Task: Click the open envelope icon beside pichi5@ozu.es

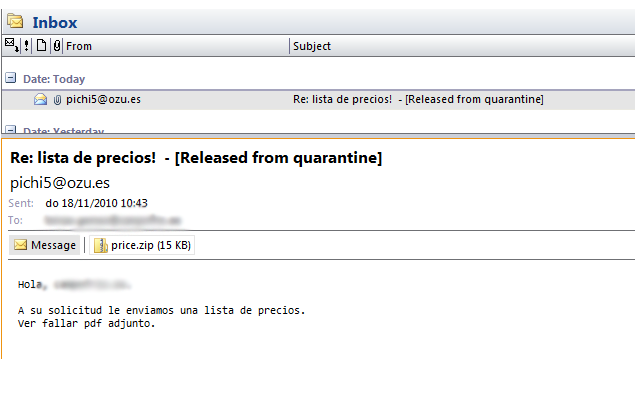Action: [41, 100]
